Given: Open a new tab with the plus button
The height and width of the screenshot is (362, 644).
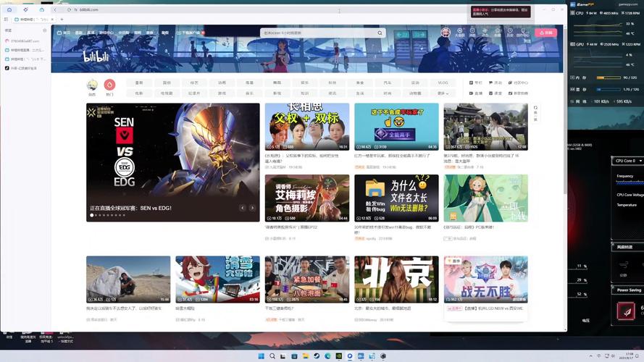Looking at the screenshot, I should [x=62, y=20].
